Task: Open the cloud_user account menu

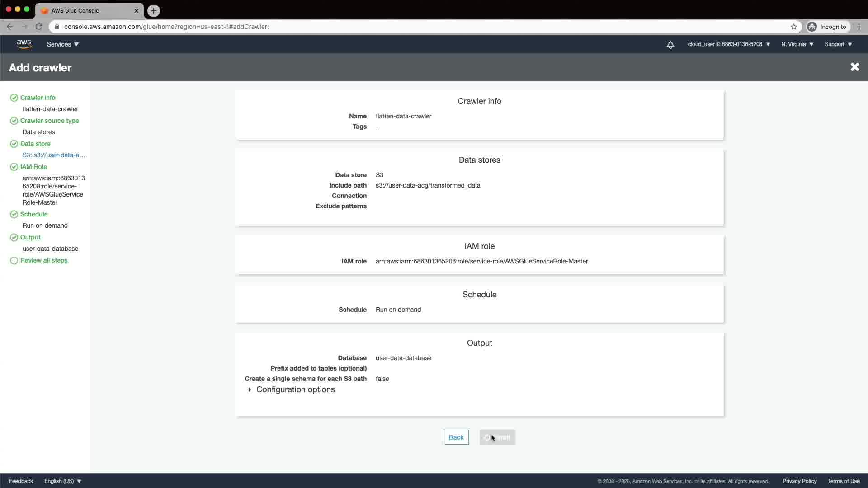Action: point(728,44)
